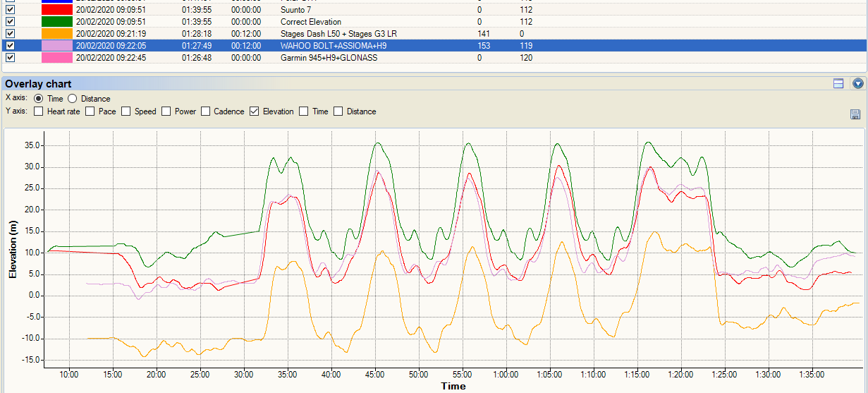Image resolution: width=868 pixels, height=393 pixels.
Task: Select the Suunto 7 activity name
Action: click(295, 10)
